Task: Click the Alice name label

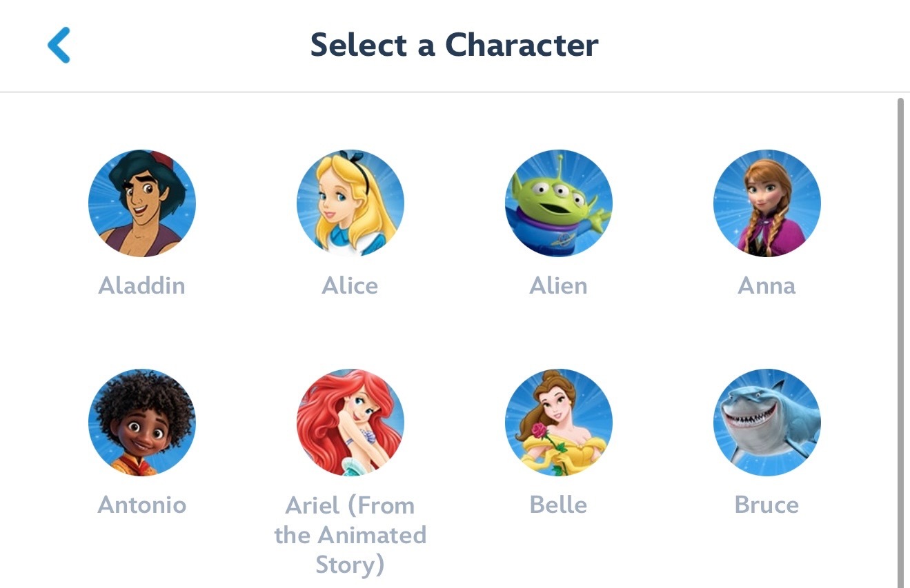Action: [x=350, y=285]
